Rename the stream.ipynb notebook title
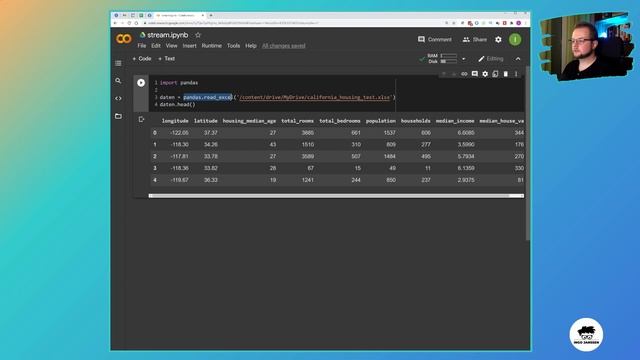 pyautogui.click(x=168, y=35)
